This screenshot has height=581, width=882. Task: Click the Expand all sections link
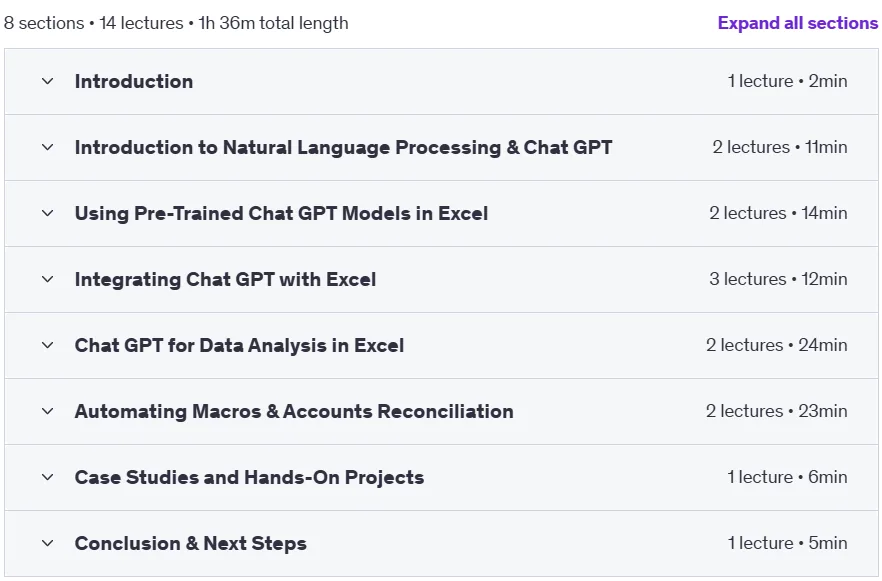click(x=798, y=23)
